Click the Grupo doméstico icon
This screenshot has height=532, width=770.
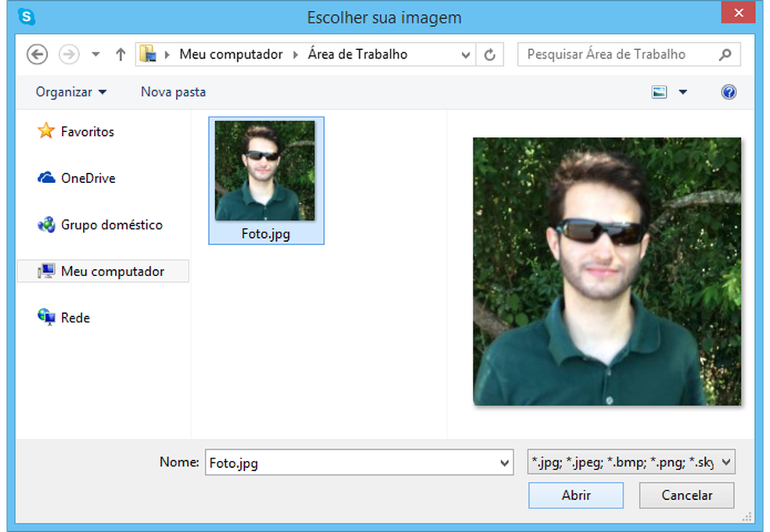(46, 225)
